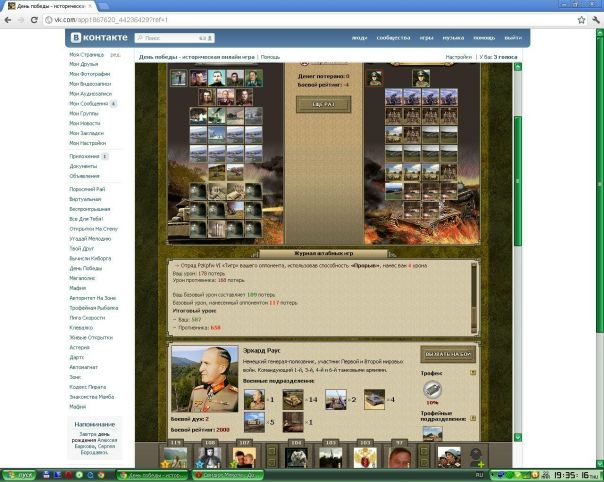Click the Windows Пуск start button

17,474
